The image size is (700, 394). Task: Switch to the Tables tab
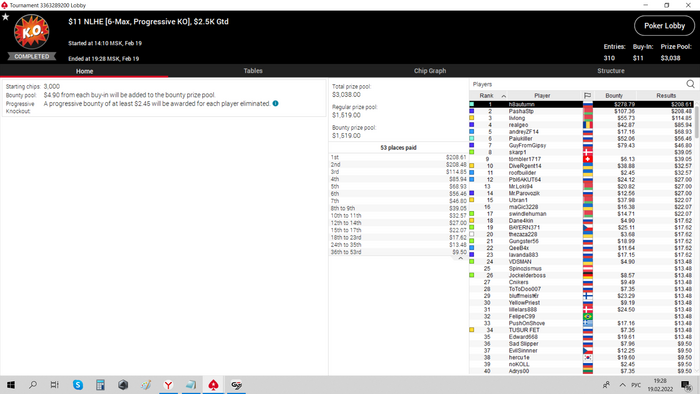[x=253, y=71]
